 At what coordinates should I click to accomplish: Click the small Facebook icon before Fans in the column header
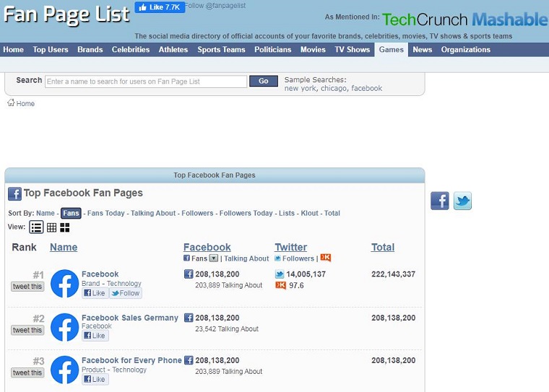[186, 258]
